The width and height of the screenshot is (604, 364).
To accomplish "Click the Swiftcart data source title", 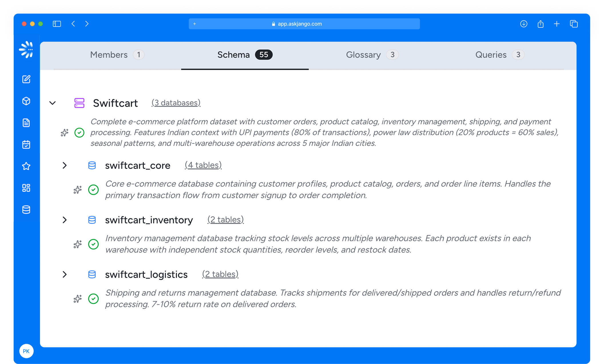I will (x=116, y=103).
